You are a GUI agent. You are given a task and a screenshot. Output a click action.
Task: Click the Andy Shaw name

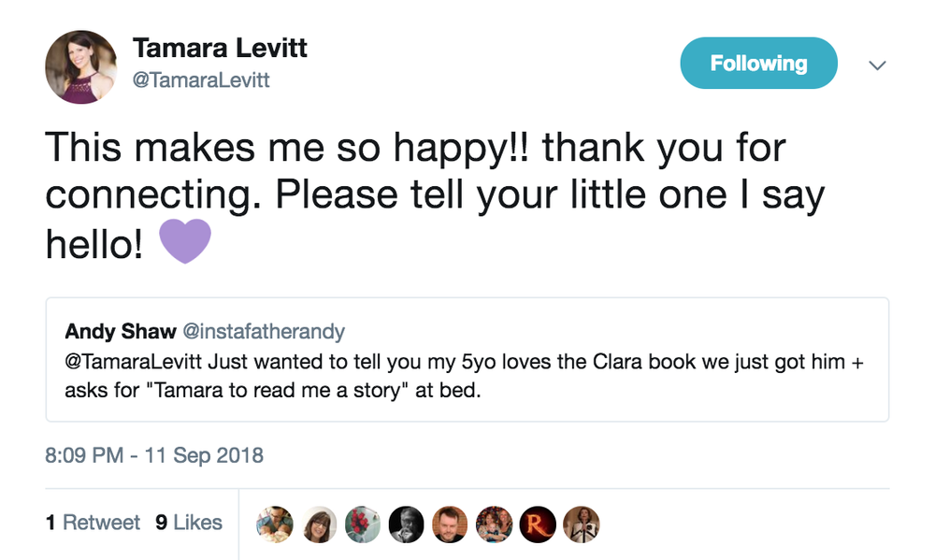coord(121,331)
